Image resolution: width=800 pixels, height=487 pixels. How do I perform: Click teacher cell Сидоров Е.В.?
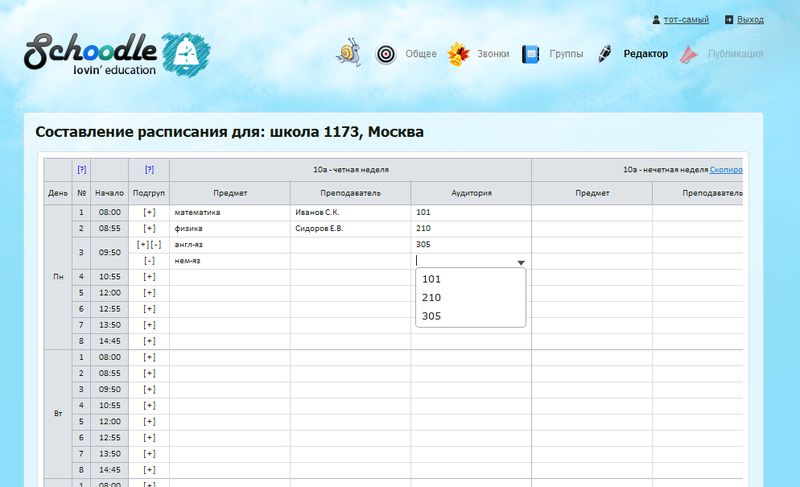tap(351, 228)
